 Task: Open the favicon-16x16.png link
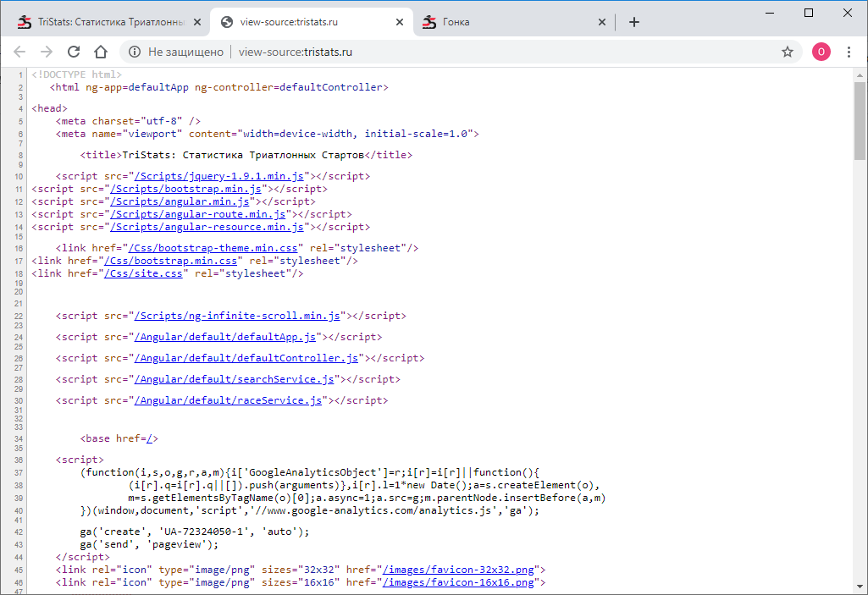458,582
